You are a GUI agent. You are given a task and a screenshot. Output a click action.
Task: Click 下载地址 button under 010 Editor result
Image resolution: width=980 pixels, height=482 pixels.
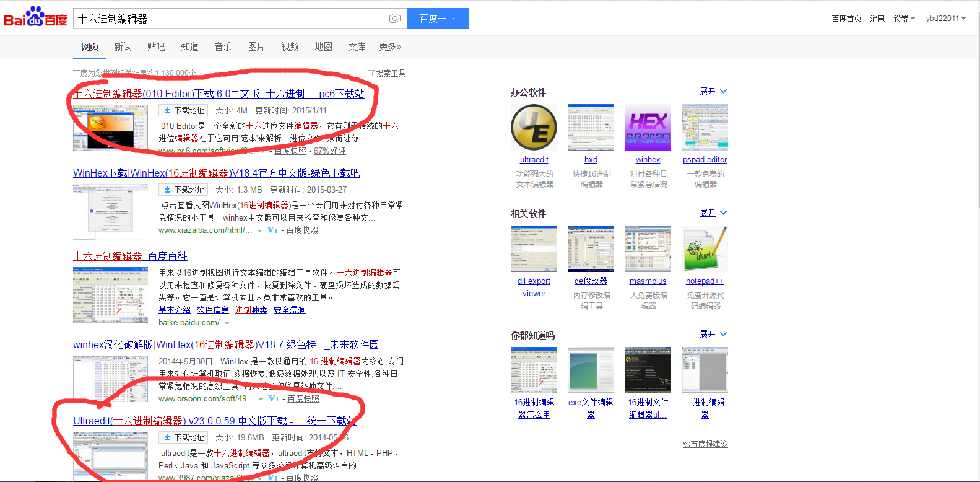coord(183,110)
